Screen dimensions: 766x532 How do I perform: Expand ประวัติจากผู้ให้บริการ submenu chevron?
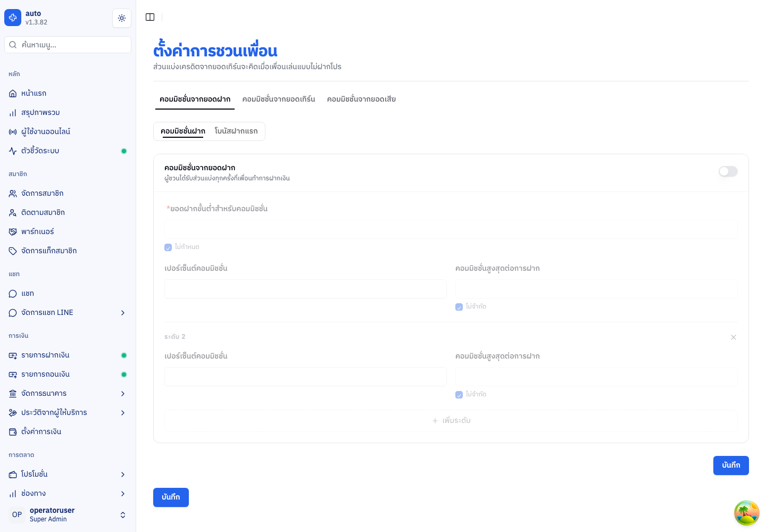(123, 413)
